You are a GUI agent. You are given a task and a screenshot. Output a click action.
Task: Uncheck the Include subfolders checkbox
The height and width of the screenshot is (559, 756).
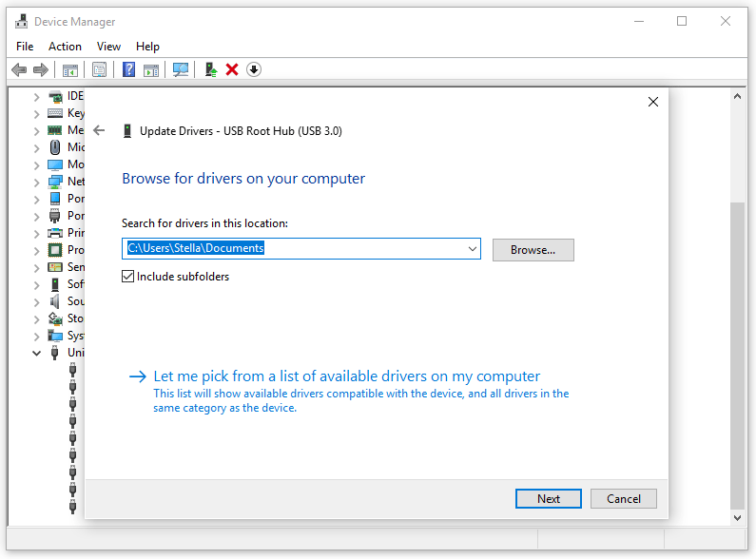click(128, 277)
